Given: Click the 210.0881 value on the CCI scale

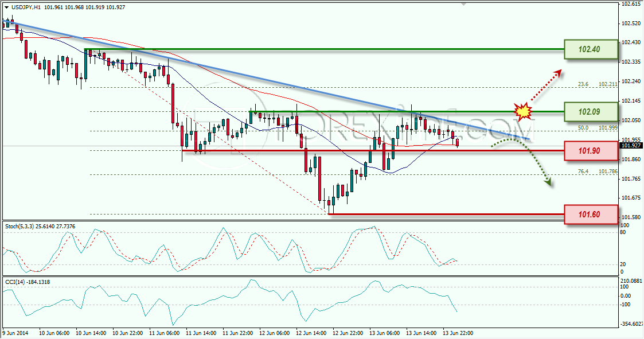Looking at the screenshot, I should pos(631,282).
